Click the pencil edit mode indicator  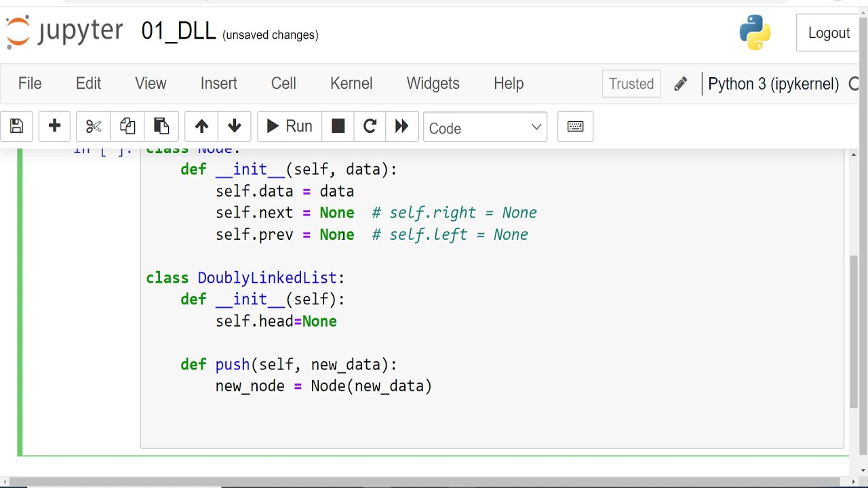(x=680, y=84)
